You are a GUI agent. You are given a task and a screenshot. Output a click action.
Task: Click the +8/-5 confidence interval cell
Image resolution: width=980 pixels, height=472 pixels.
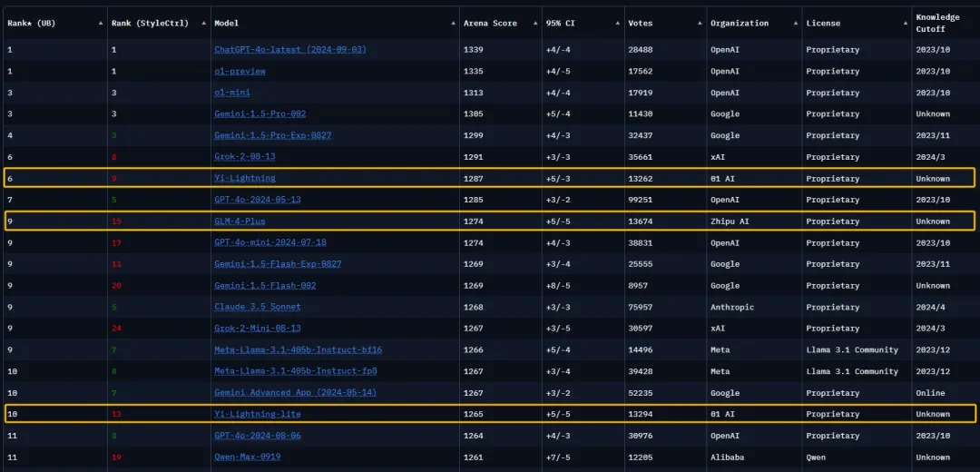point(557,286)
